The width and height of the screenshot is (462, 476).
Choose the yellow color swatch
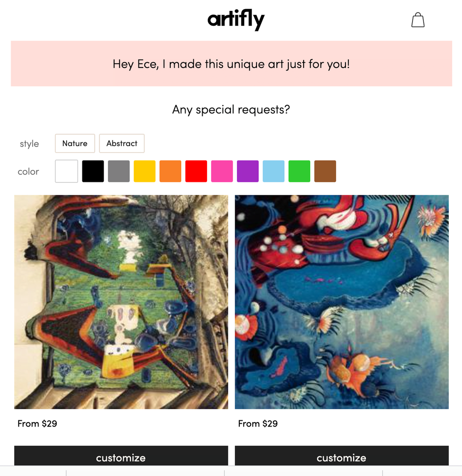tap(144, 171)
